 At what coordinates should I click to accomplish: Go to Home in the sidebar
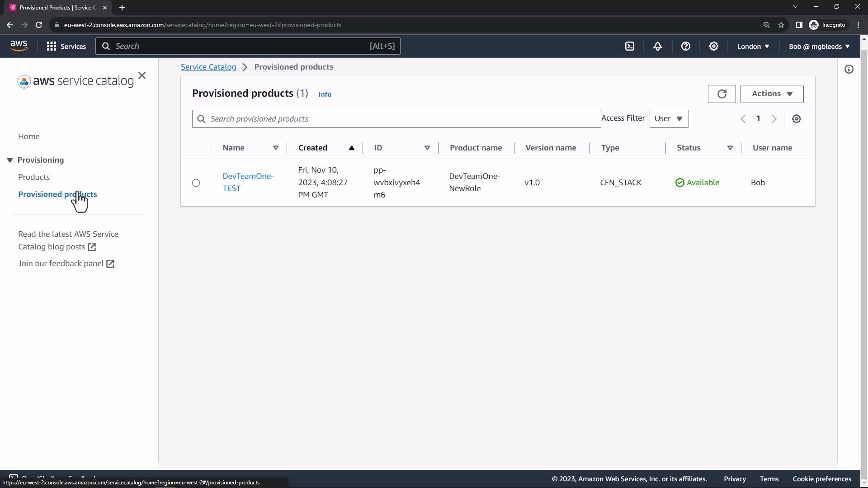click(x=29, y=136)
